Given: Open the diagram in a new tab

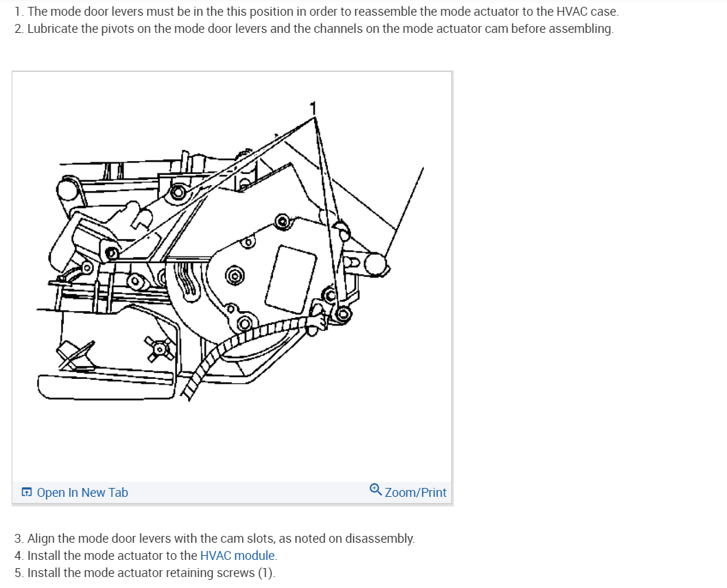Looking at the screenshot, I should (x=75, y=492).
